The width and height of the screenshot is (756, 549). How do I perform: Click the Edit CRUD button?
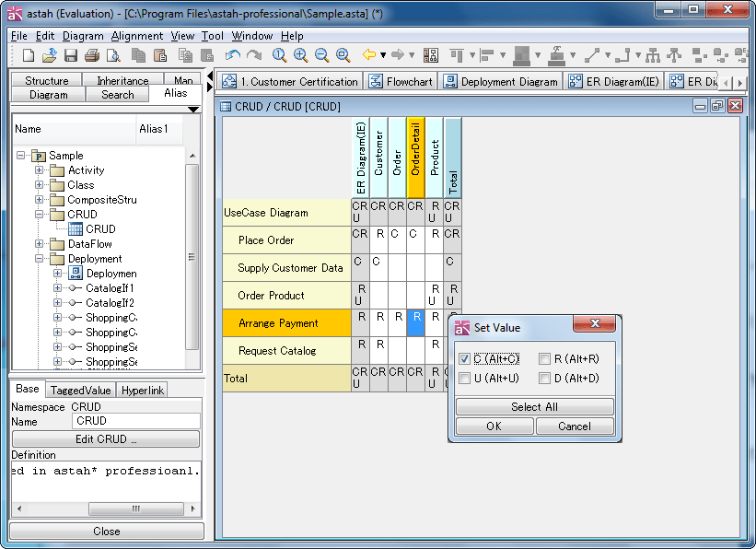tap(106, 439)
